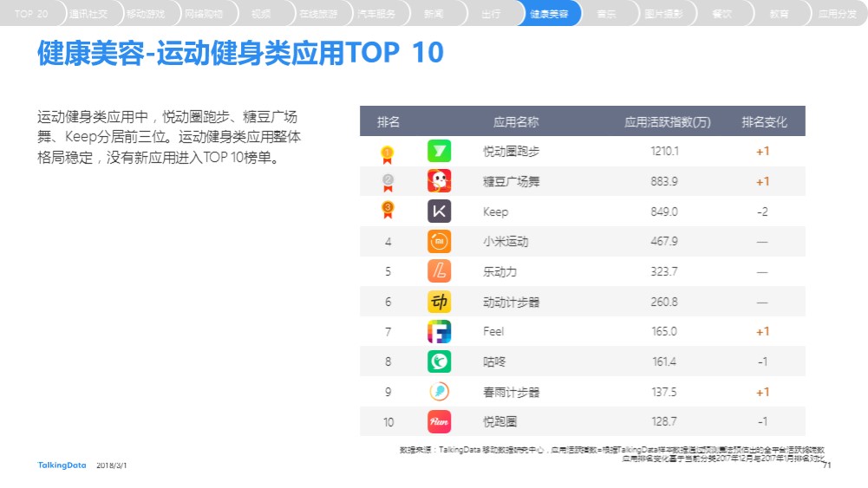Click the 排名 column header
Image resolution: width=868 pixels, height=488 pixels.
388,121
